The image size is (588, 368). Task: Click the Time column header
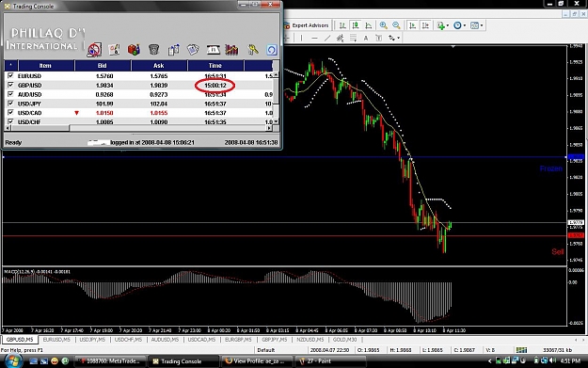coord(215,66)
